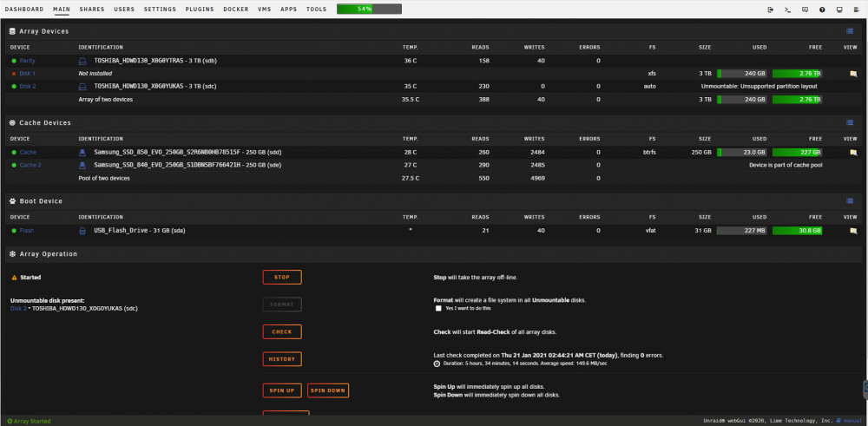Click the drive icon beside TOSHIBA X0G0YUKAS
Screen dimensions: 868x426
pyautogui.click(x=82, y=87)
